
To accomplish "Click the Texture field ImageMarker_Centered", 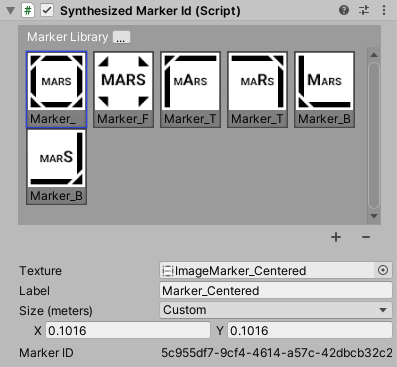I will click(267, 271).
